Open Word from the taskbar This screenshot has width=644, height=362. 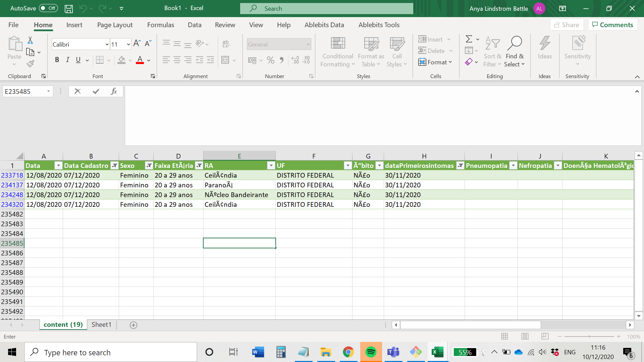pos(258,352)
